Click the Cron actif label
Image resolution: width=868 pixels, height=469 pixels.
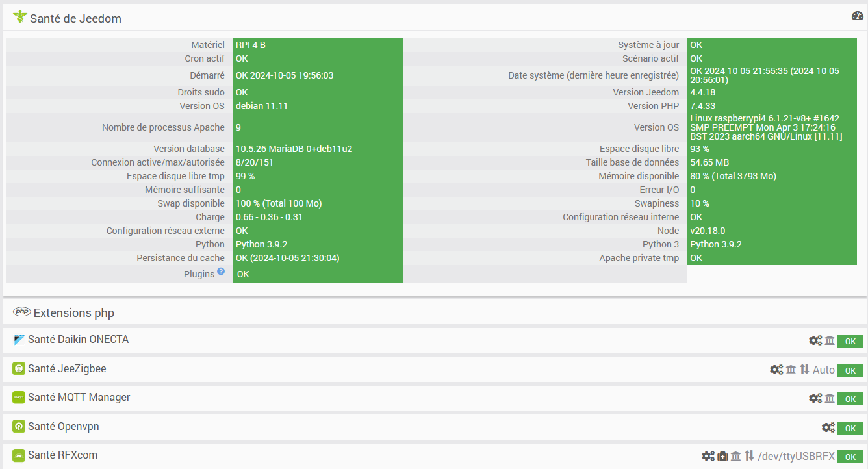205,58
